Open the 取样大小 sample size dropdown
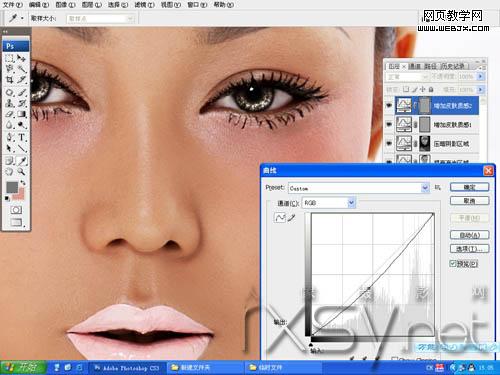 point(100,19)
